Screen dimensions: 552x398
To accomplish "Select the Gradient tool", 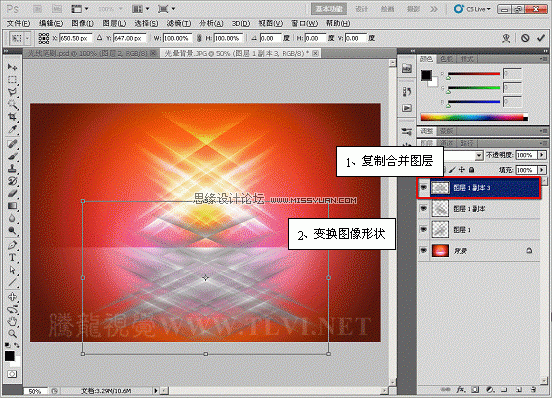I will click(12, 206).
